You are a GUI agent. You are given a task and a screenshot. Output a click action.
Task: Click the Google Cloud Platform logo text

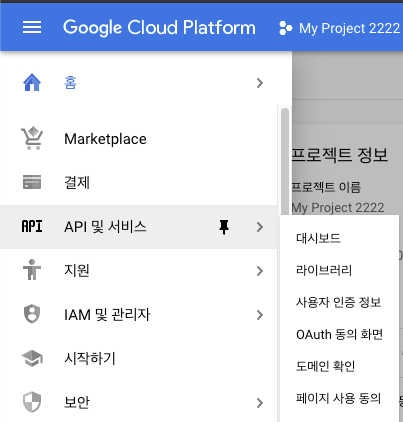pyautogui.click(x=159, y=28)
